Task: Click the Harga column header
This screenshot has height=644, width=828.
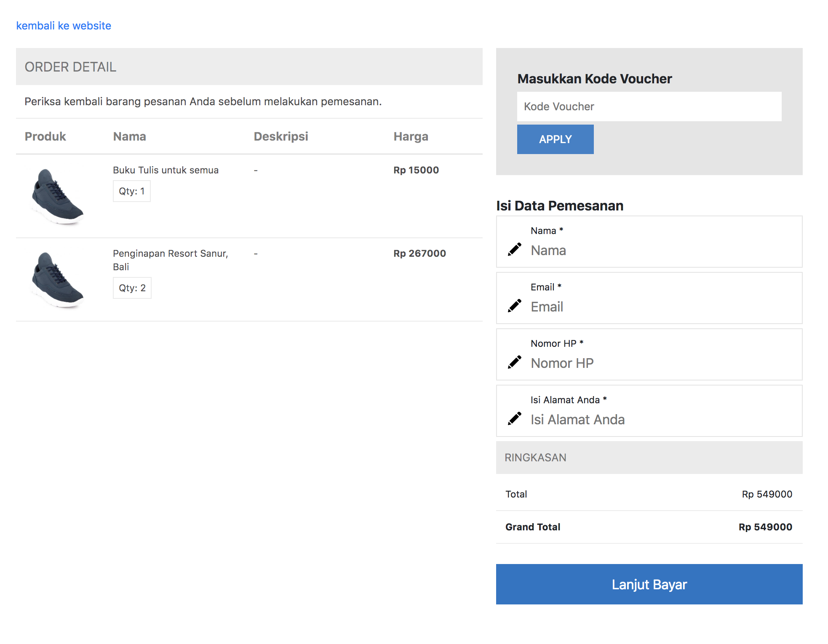Action: click(x=411, y=136)
